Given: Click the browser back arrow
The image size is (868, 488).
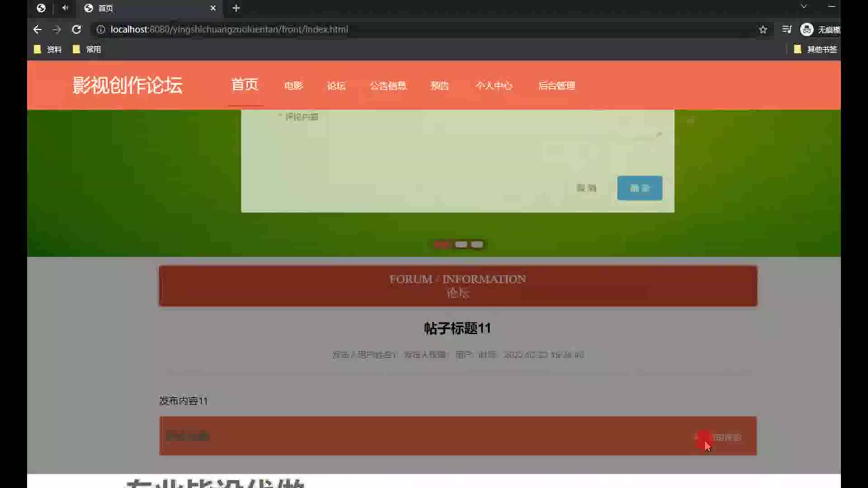Looking at the screenshot, I should coord(38,30).
